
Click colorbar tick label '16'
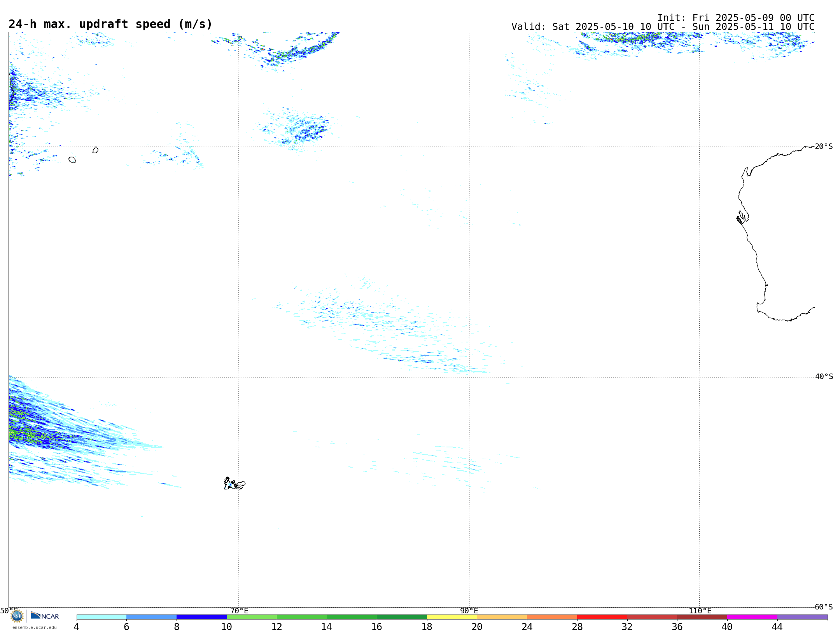377,627
